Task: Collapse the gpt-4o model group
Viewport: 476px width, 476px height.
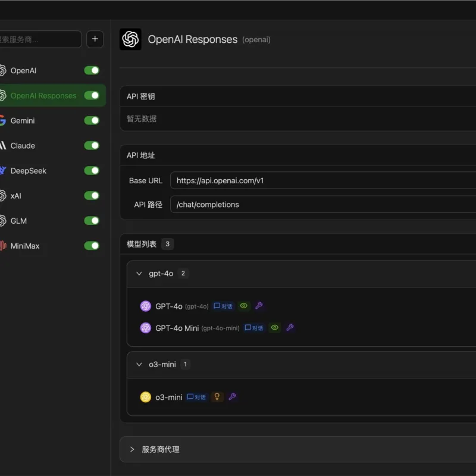Action: point(139,274)
